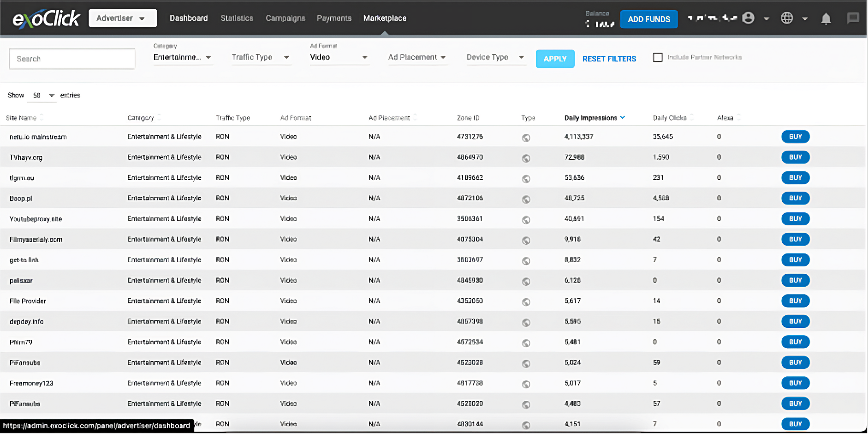
Task: Expand the Traffic Type filter dropdown
Action: [x=261, y=57]
